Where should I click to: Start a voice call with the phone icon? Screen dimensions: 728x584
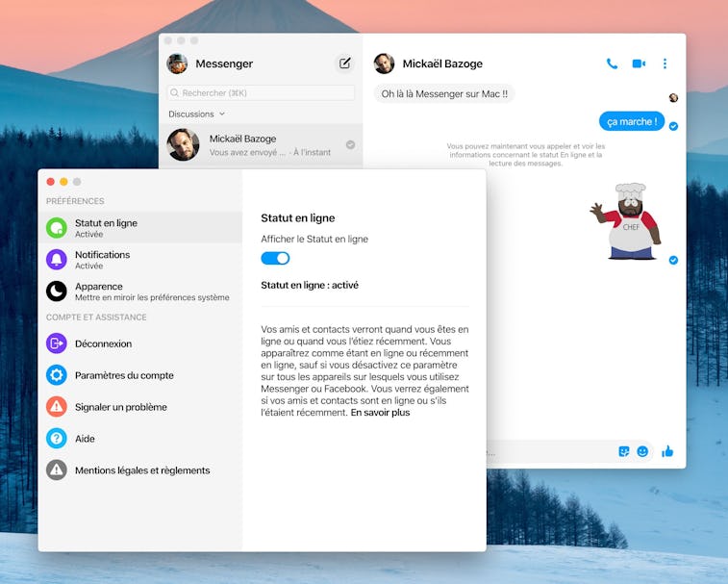(x=612, y=63)
